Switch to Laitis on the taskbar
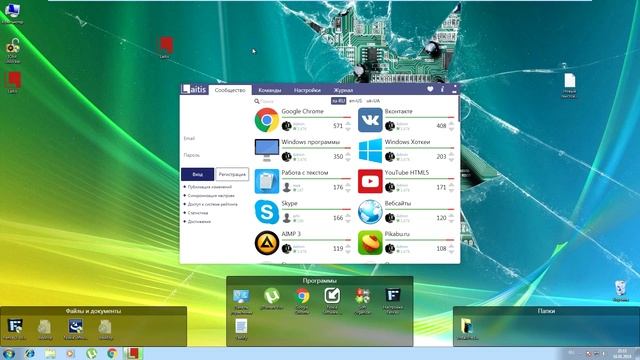640x360 pixels. (x=133, y=353)
